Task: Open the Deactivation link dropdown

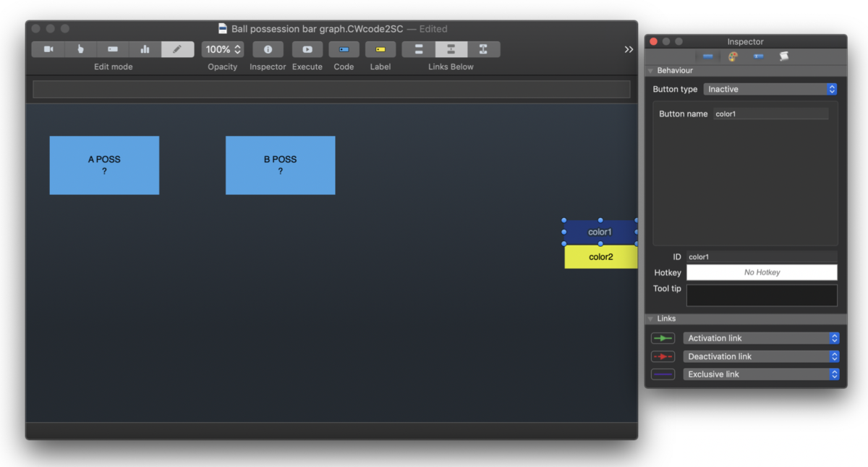Action: [x=762, y=356]
